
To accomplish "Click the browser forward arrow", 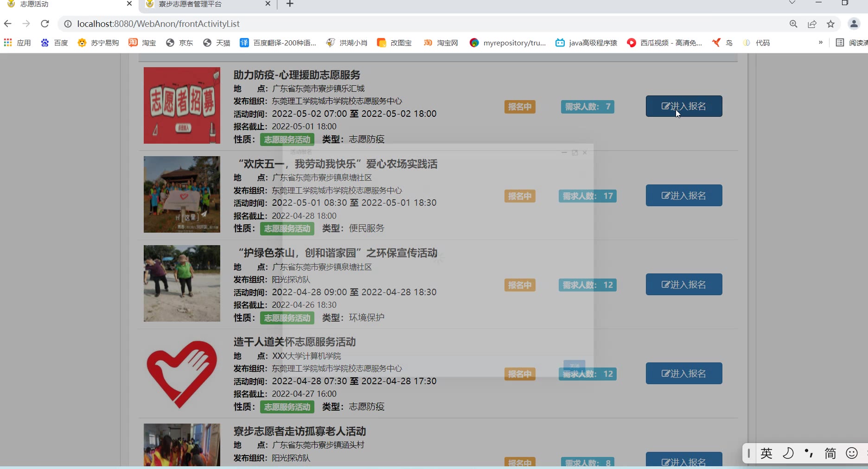I will pos(26,24).
